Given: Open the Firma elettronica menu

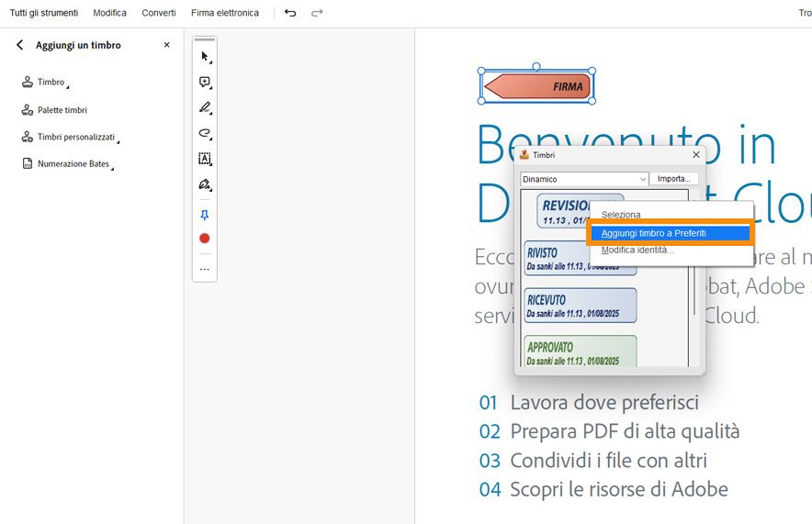Looking at the screenshot, I should [225, 13].
